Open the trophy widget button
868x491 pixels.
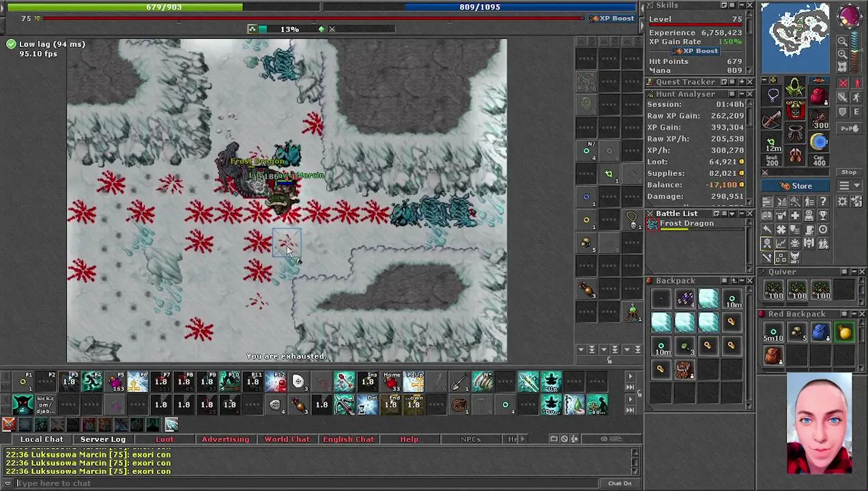[x=823, y=215]
